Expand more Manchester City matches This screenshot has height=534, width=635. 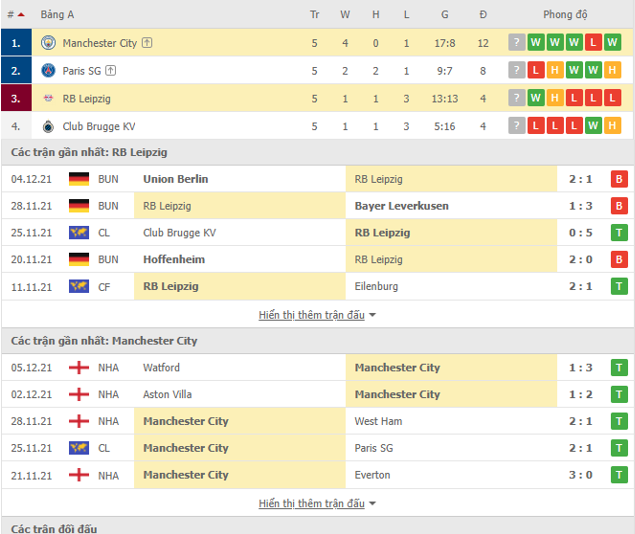click(317, 503)
